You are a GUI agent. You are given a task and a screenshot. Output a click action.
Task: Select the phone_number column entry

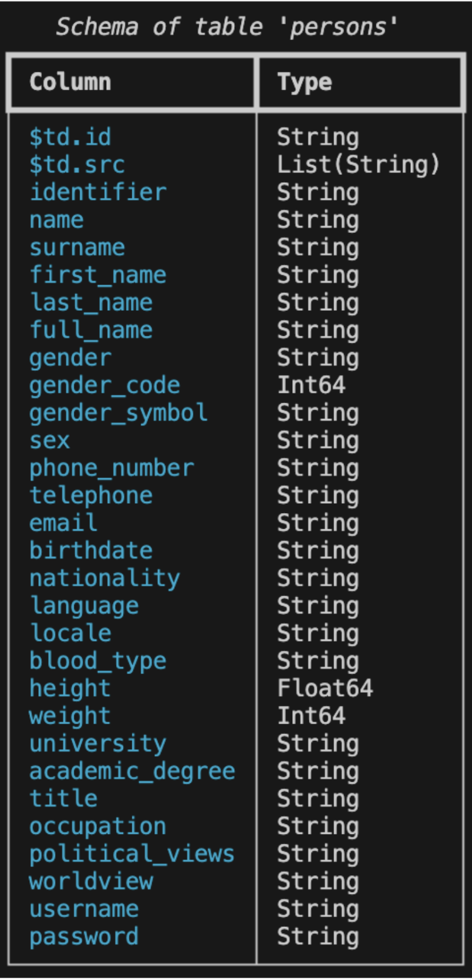111,468
